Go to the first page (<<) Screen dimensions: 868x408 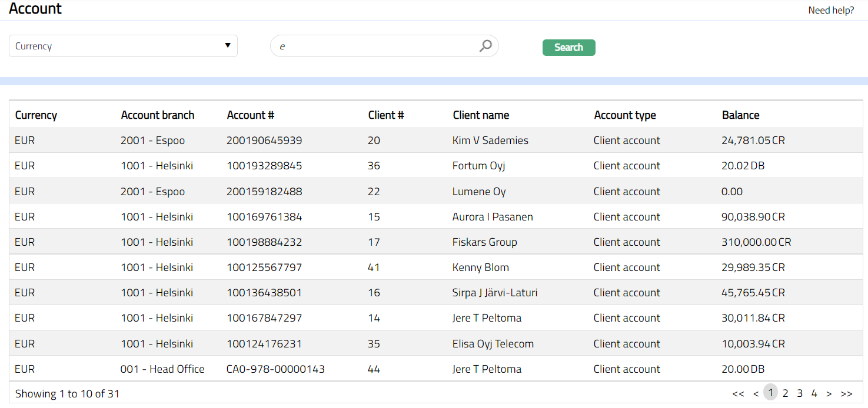[x=738, y=393]
